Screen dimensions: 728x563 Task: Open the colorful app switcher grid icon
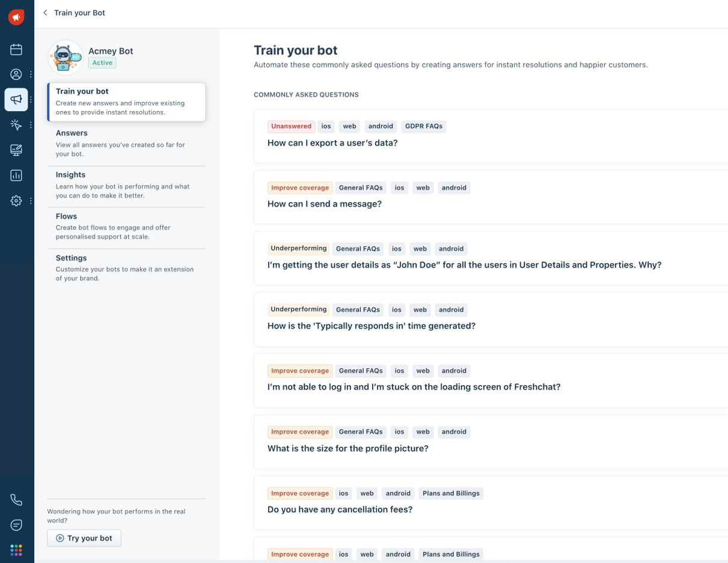point(16,550)
